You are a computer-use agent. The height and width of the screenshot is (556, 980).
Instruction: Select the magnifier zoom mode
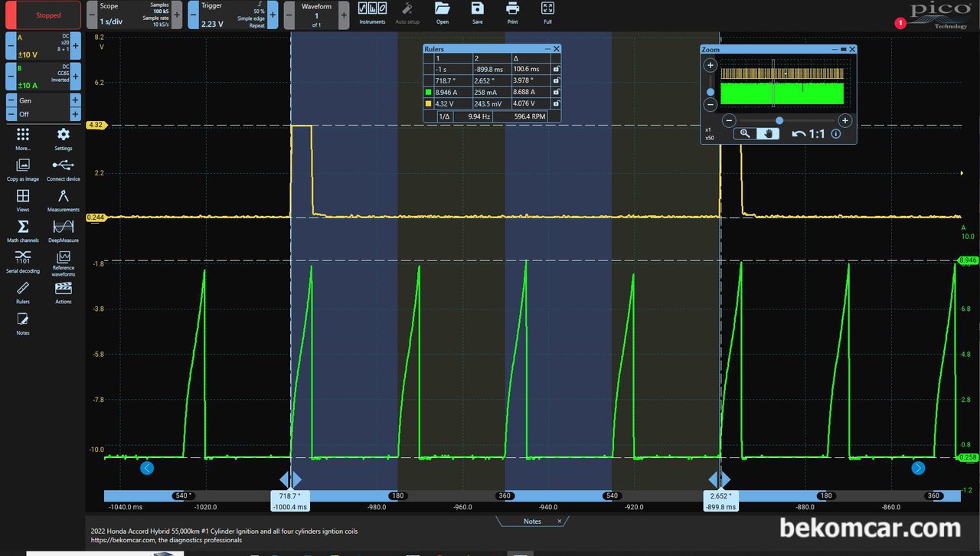[x=744, y=133]
